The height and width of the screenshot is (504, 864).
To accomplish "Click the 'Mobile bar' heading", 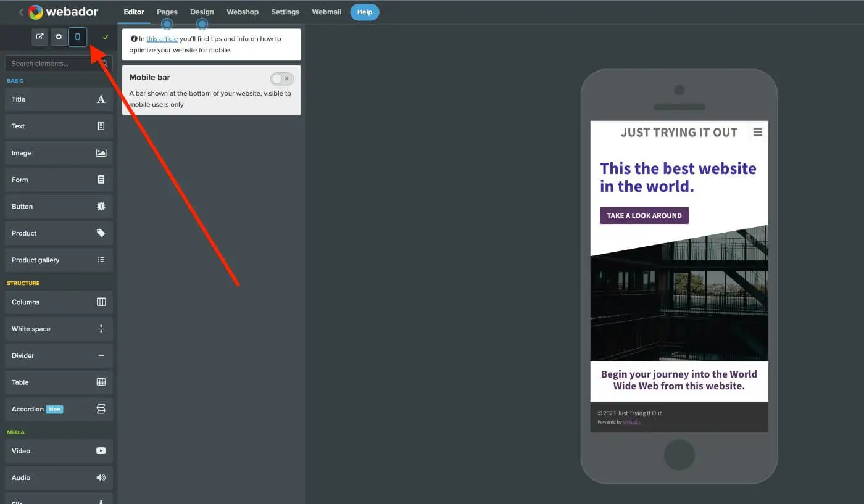I will click(149, 78).
